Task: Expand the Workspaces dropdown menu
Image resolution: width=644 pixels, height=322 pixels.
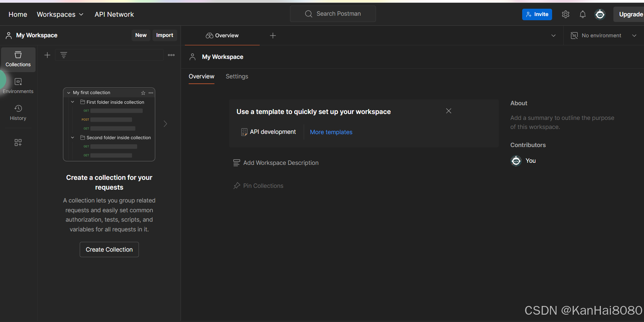Action: 60,14
